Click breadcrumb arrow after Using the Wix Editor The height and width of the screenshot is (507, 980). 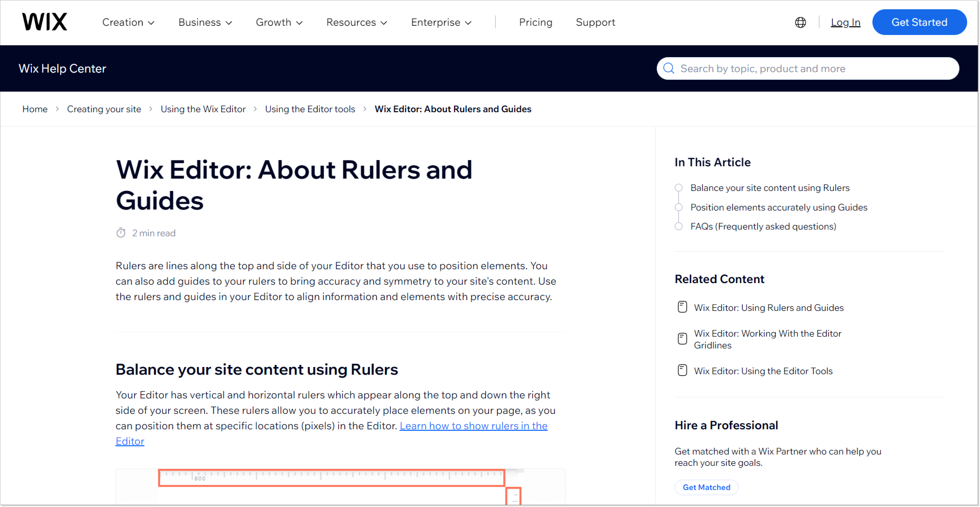pyautogui.click(x=255, y=109)
